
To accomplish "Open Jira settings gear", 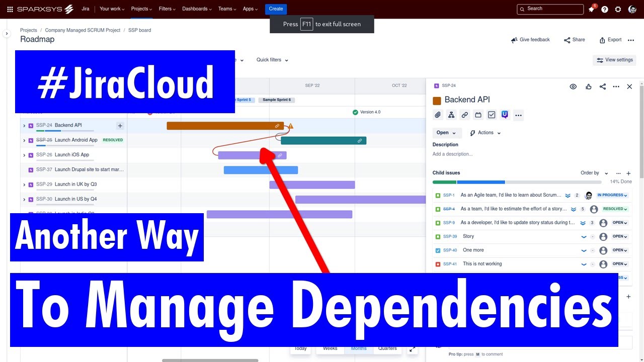I will coord(618,9).
